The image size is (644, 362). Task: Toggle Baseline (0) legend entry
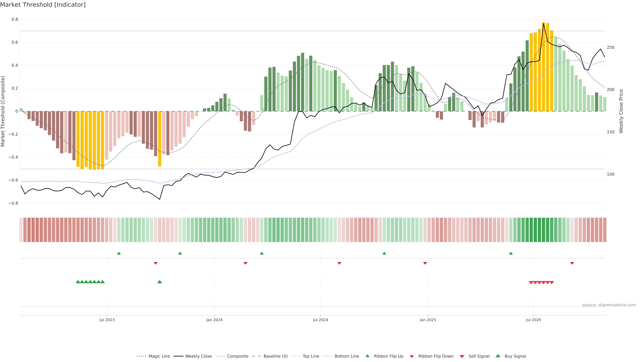(276, 356)
